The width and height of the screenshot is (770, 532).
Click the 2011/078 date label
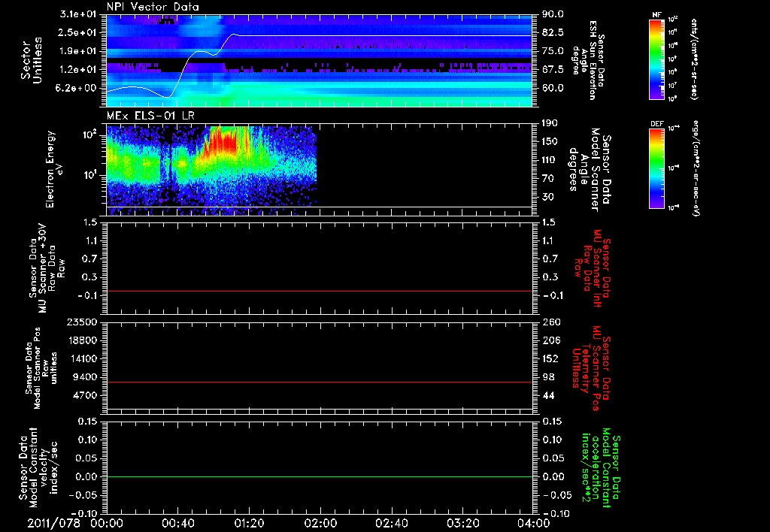click(x=53, y=523)
